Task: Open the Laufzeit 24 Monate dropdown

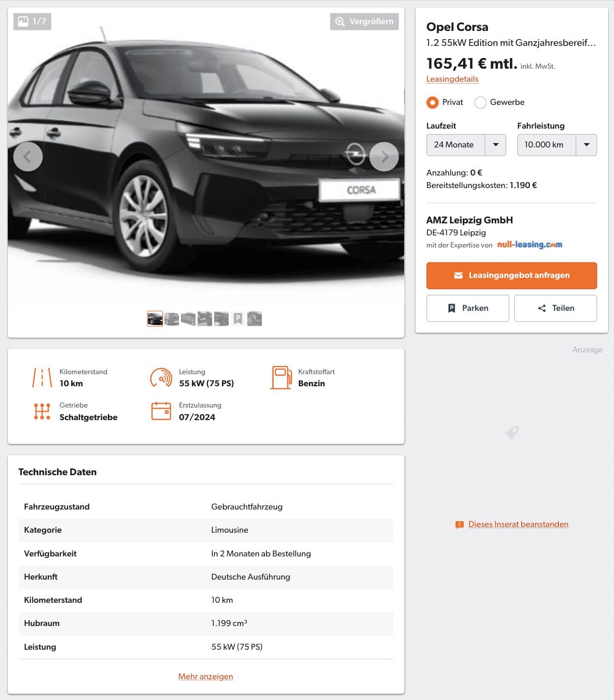Action: [466, 145]
